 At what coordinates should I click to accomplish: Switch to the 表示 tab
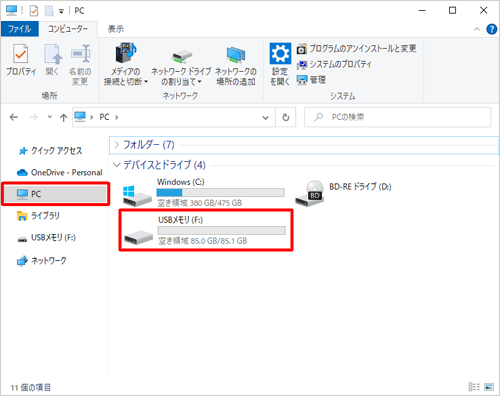(x=116, y=29)
